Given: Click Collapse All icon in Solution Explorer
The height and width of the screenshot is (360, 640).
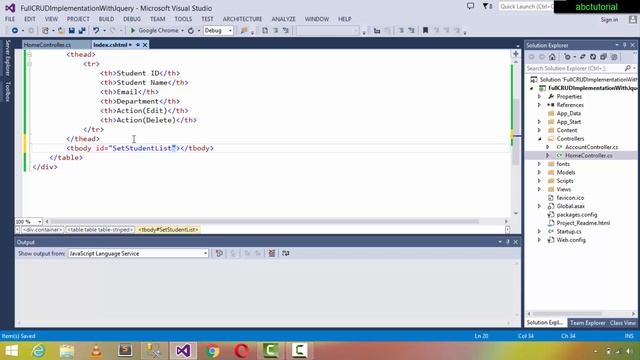Looking at the screenshot, I should coord(604,57).
